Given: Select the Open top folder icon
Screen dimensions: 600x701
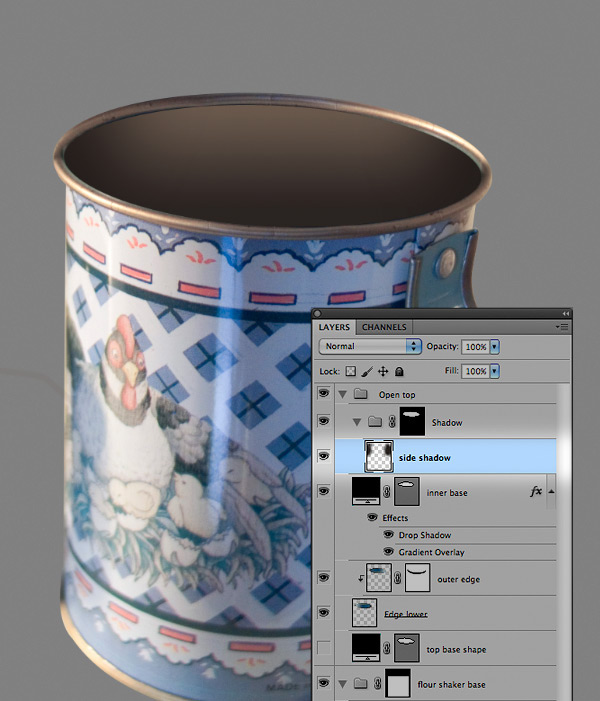Looking at the screenshot, I should [360, 394].
